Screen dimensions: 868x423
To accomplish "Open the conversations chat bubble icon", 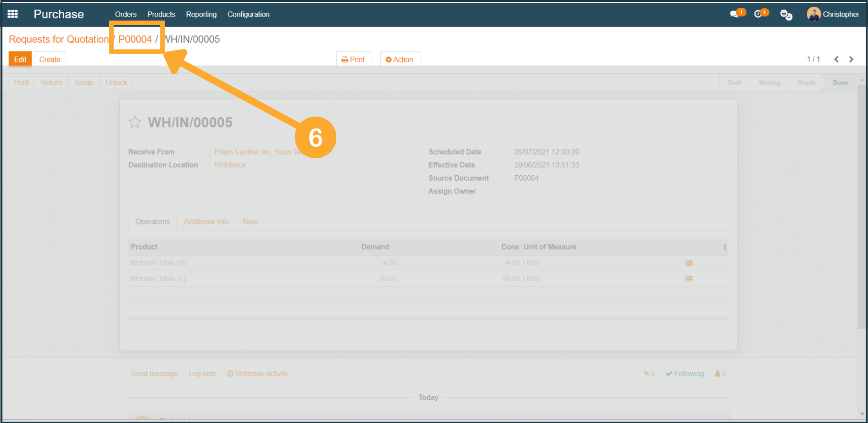I will click(x=734, y=14).
